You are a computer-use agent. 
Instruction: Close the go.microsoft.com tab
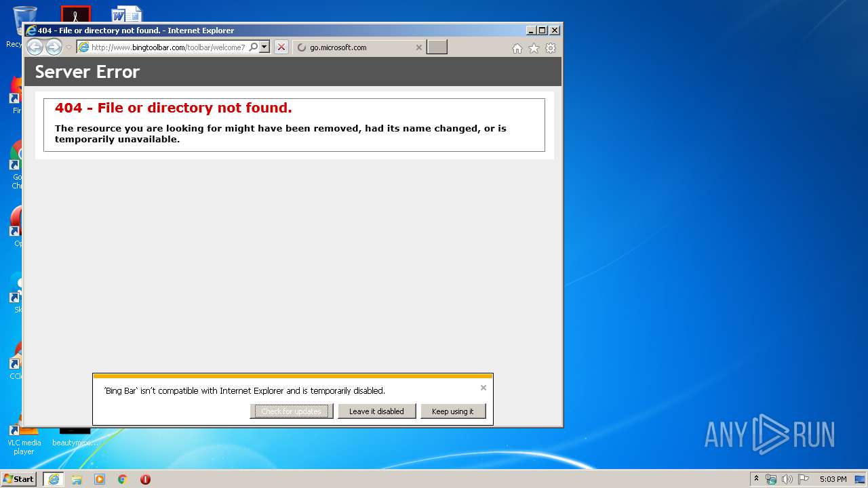click(418, 47)
